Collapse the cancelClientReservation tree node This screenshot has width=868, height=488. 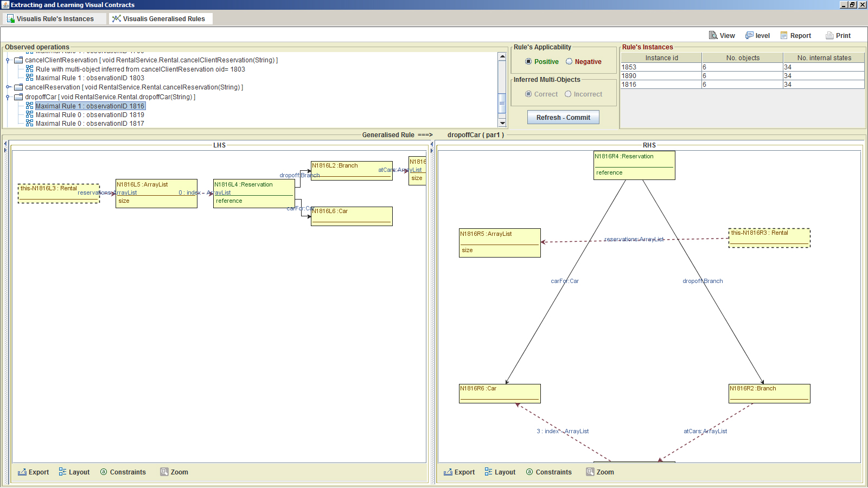8,60
